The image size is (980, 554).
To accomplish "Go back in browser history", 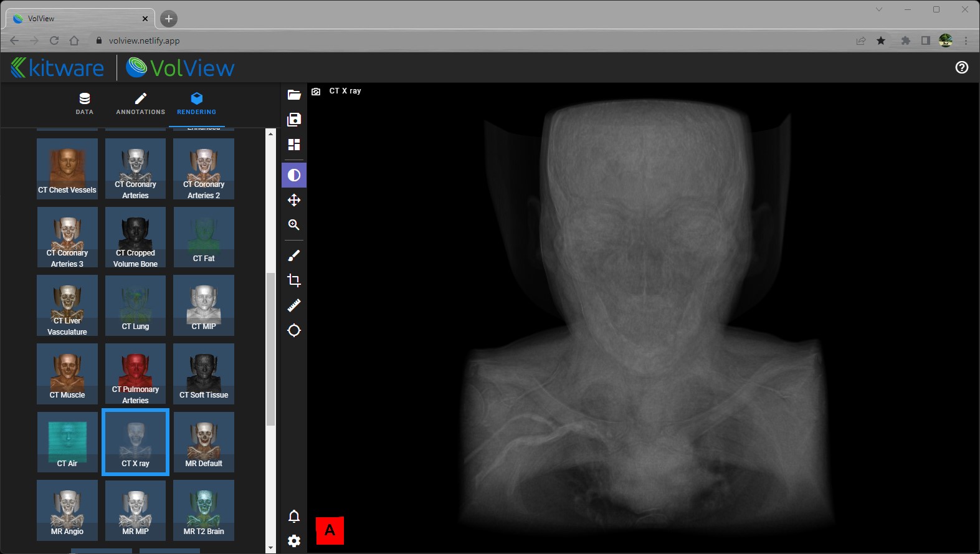I will pyautogui.click(x=14, y=41).
